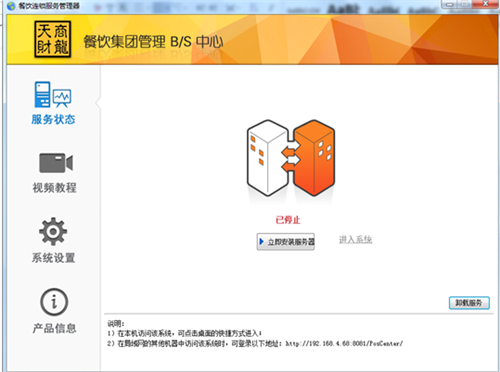This screenshot has width=500, height=372.
Task: Click the 已停止 status text
Action: (x=288, y=220)
